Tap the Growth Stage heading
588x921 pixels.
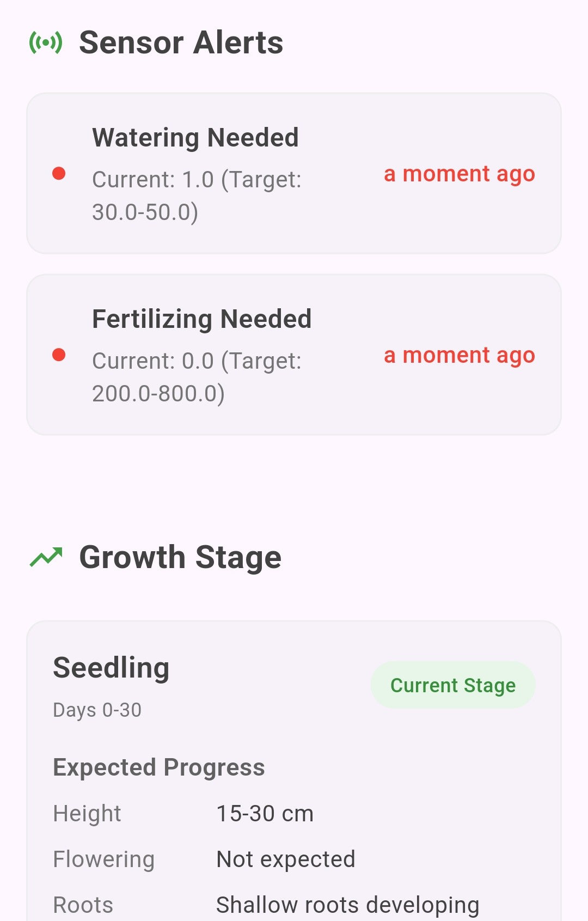point(180,557)
